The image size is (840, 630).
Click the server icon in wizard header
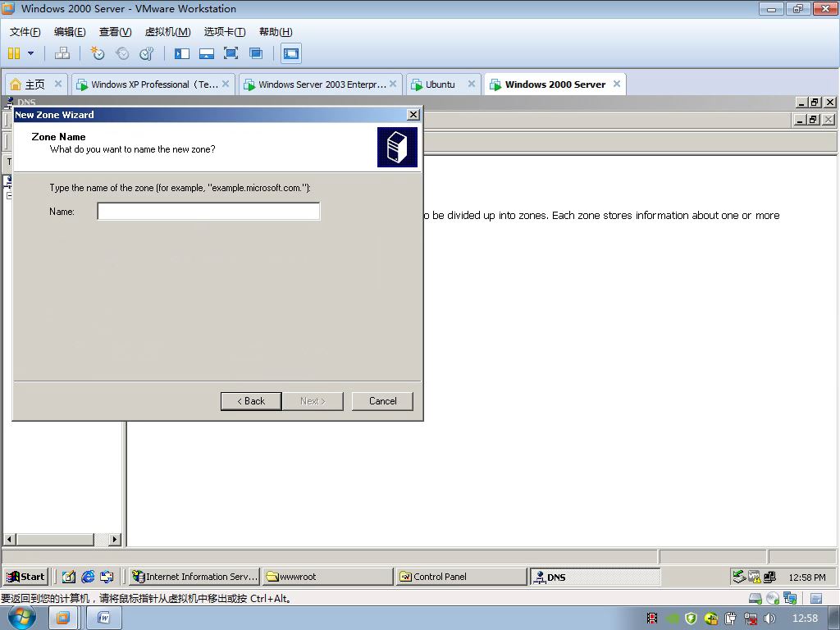click(x=397, y=147)
